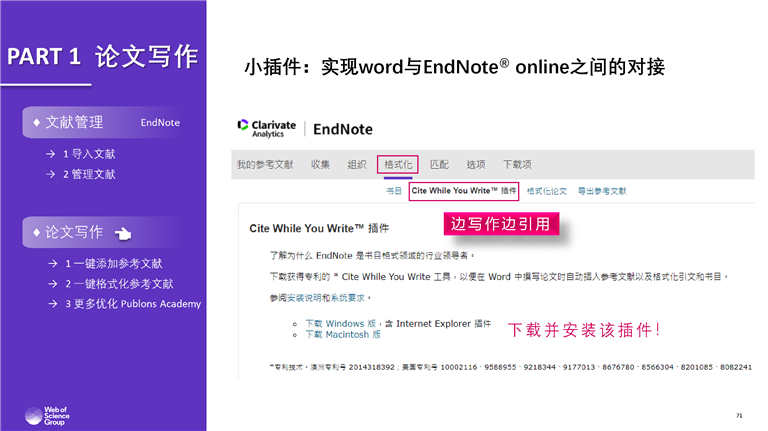Open the 组织 tab
The image size is (768, 431).
(357, 165)
